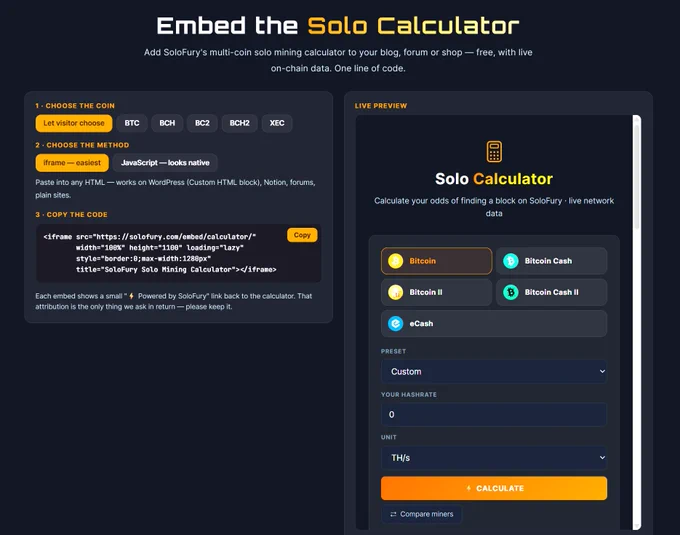Click the 3 · COPY THE CODE heading

[x=72, y=215]
